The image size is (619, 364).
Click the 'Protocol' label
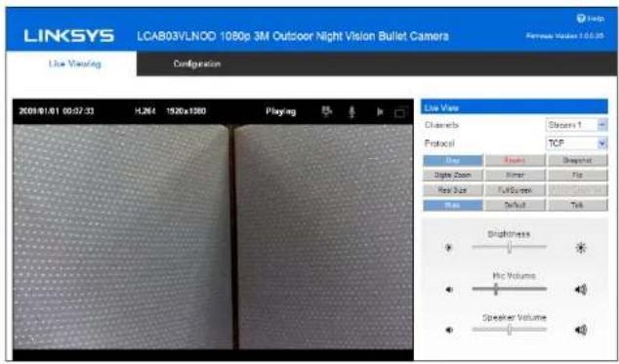(x=439, y=143)
